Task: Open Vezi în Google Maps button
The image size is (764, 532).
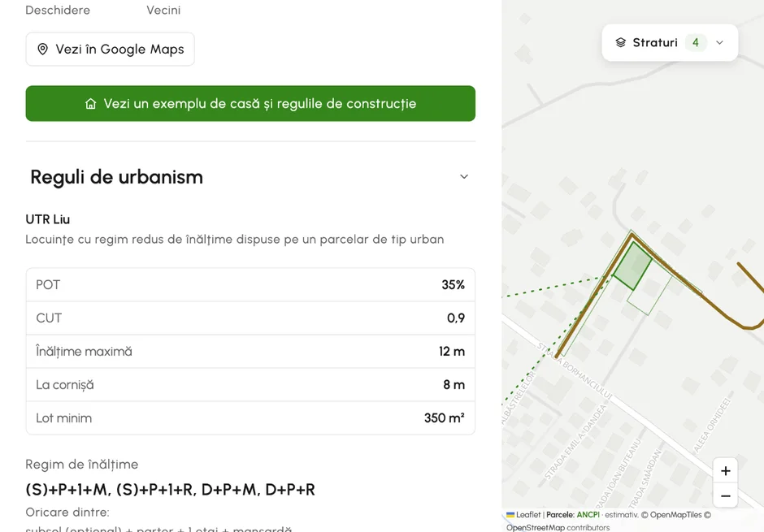Action: tap(110, 50)
